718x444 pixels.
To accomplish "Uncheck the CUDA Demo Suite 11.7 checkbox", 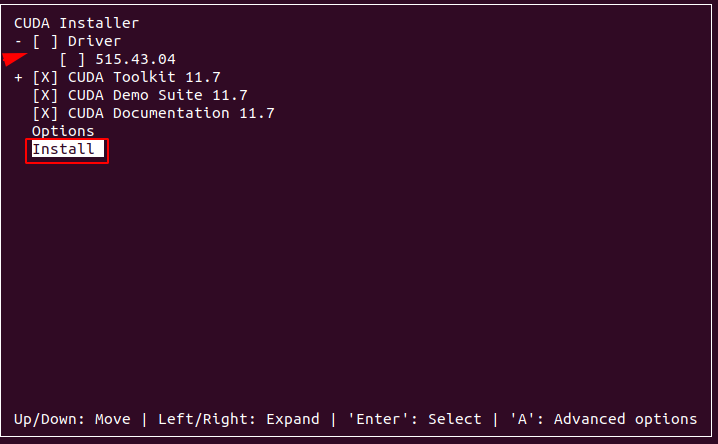I will pyautogui.click(x=45, y=95).
